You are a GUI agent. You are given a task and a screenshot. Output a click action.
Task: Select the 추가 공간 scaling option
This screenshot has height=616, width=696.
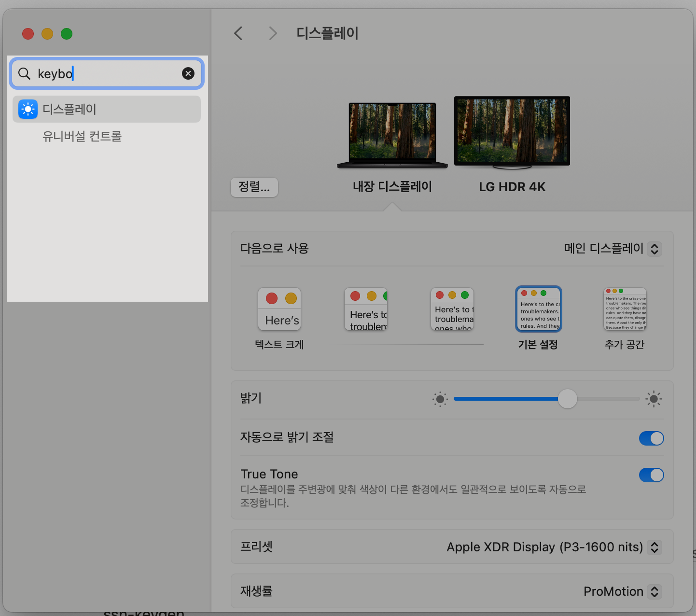625,309
